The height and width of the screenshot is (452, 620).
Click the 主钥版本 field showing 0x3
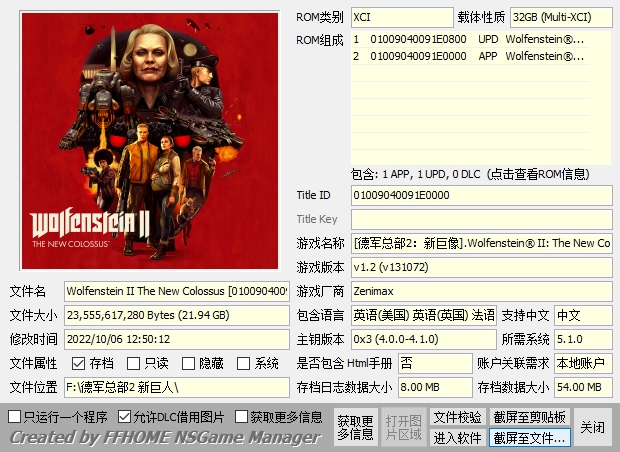[423, 340]
